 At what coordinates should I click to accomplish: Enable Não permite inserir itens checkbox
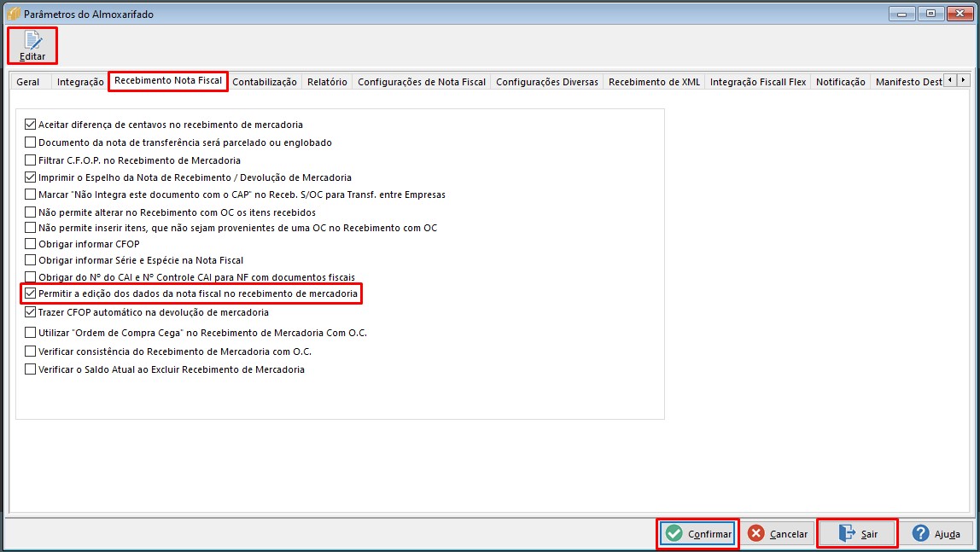30,227
